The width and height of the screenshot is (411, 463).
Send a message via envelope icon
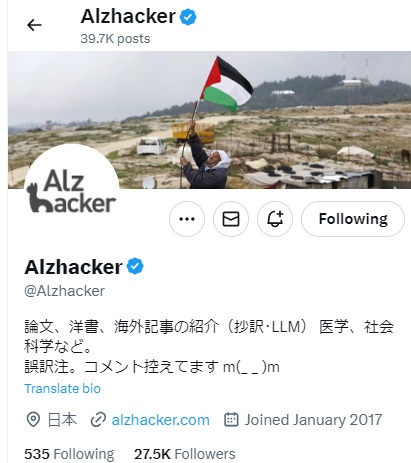pos(231,219)
